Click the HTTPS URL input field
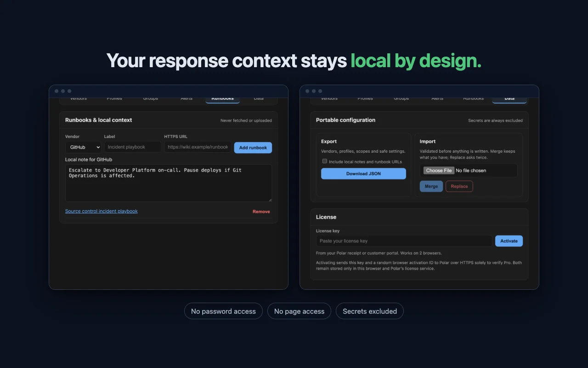 (x=198, y=147)
